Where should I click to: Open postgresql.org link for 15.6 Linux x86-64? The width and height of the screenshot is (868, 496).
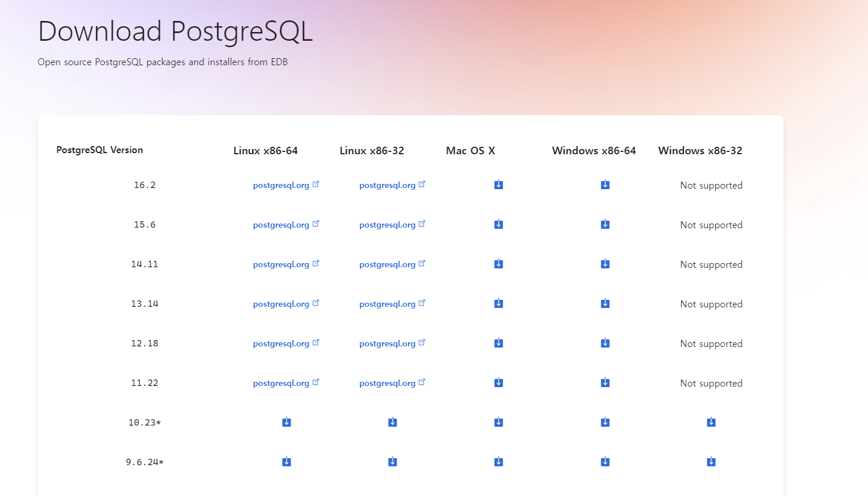pos(286,225)
